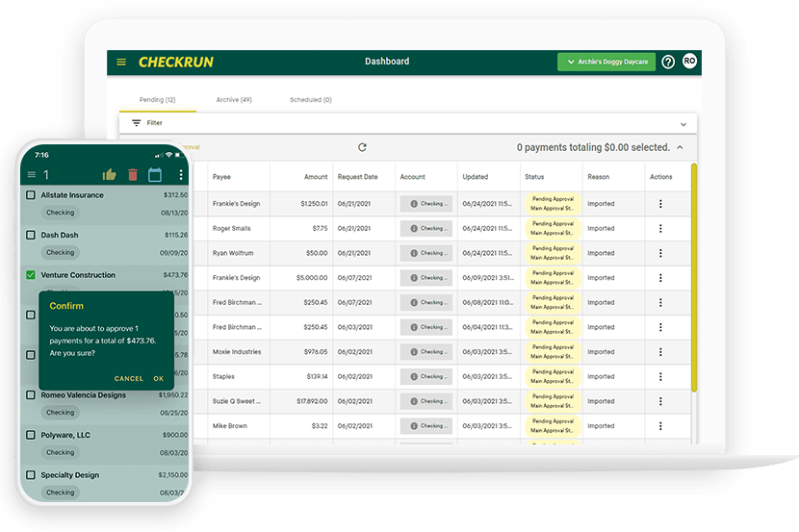
Task: Open actions menu for Suzie Q Sweet row
Action: pyautogui.click(x=660, y=401)
